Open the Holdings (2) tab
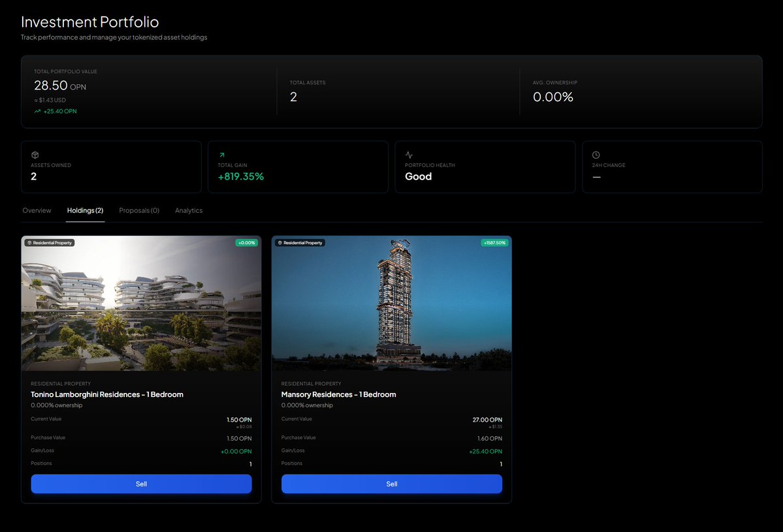Image resolution: width=783 pixels, height=532 pixels. pos(85,210)
